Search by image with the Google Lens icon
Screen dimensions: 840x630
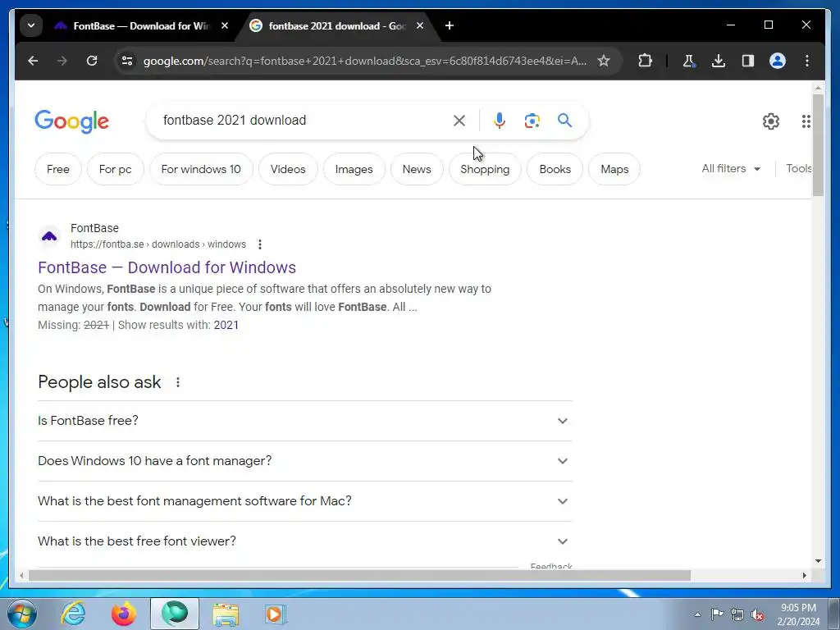click(532, 121)
